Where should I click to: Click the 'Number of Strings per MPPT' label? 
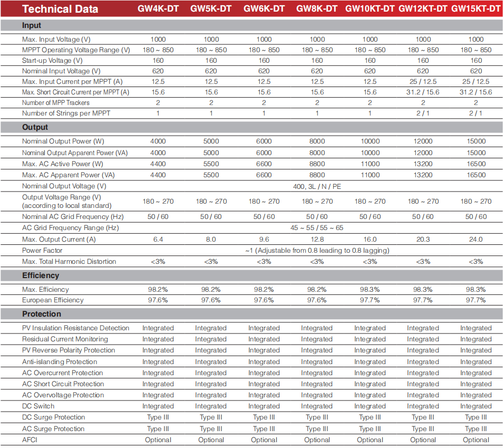coord(66,113)
